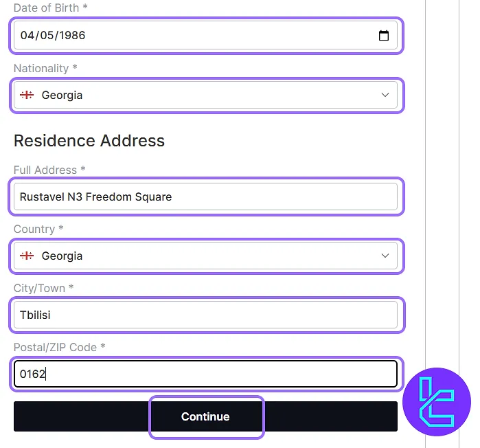Open the Country Georgia selector
Viewport: 480px width, 448px height.
(x=206, y=256)
